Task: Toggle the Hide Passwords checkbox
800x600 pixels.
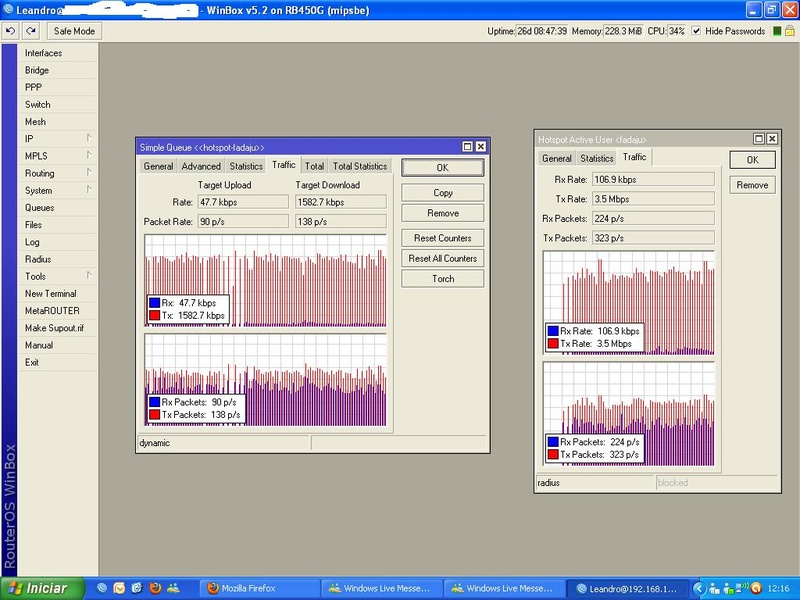Action: (x=698, y=31)
